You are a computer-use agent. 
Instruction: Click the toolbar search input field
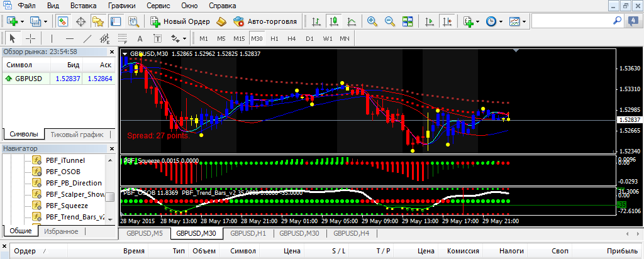[x=571, y=21]
